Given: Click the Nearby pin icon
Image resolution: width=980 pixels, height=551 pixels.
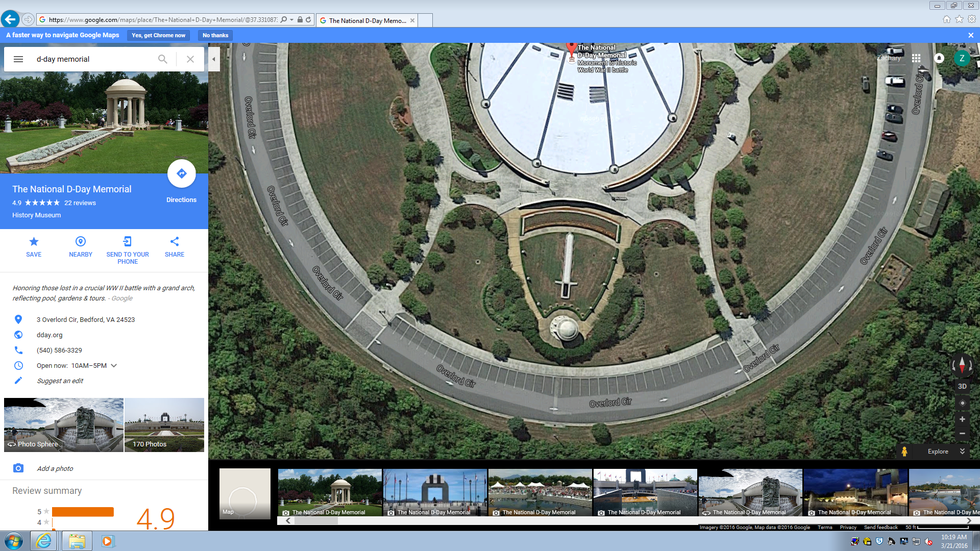Looking at the screenshot, I should coord(80,242).
